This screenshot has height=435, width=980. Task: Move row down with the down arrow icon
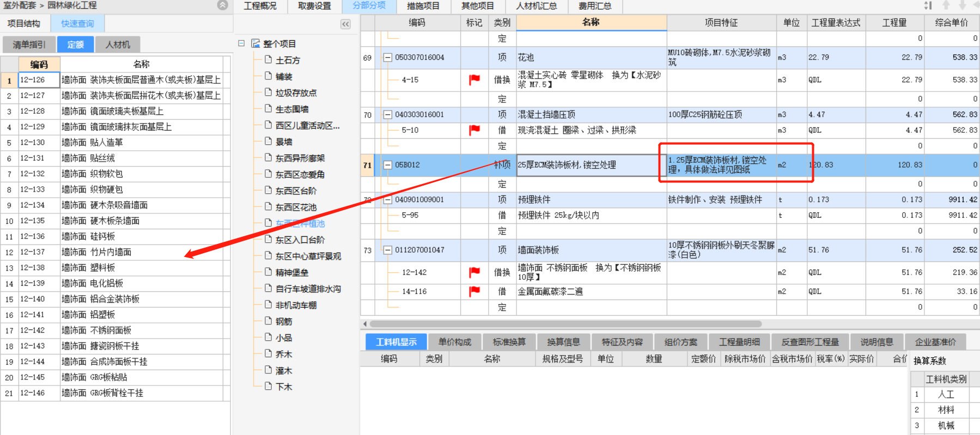pos(963,5)
